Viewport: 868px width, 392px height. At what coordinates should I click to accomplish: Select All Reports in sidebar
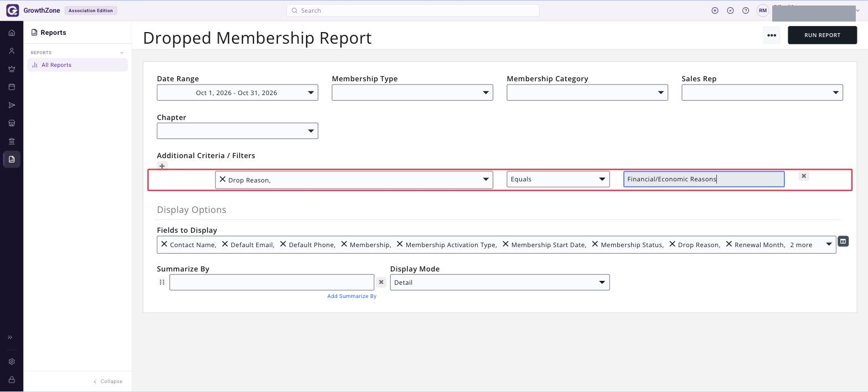pyautogui.click(x=77, y=65)
